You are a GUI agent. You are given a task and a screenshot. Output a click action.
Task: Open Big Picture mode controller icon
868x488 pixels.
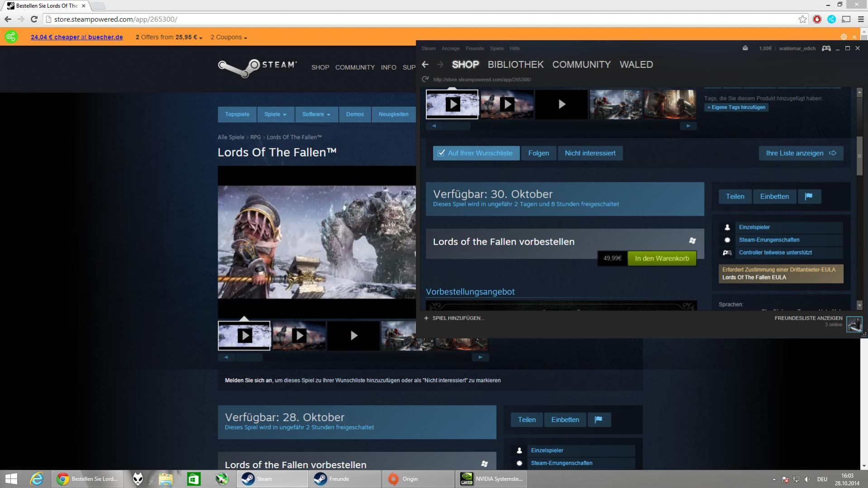(826, 48)
